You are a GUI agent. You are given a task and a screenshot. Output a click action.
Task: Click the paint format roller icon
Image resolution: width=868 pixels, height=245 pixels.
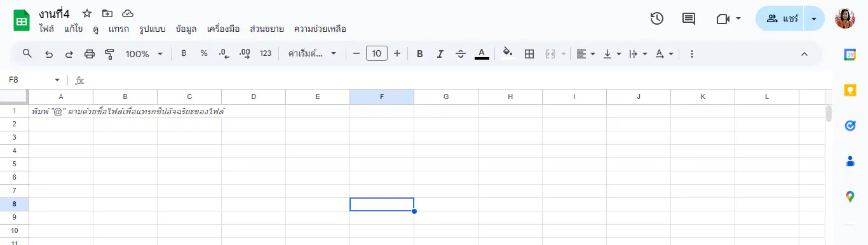(109, 54)
